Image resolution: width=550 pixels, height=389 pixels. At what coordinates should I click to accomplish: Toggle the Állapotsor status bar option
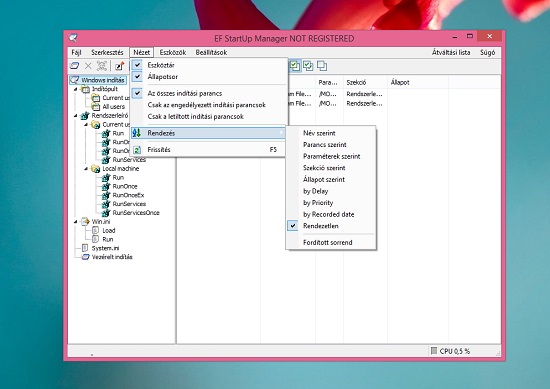208,76
